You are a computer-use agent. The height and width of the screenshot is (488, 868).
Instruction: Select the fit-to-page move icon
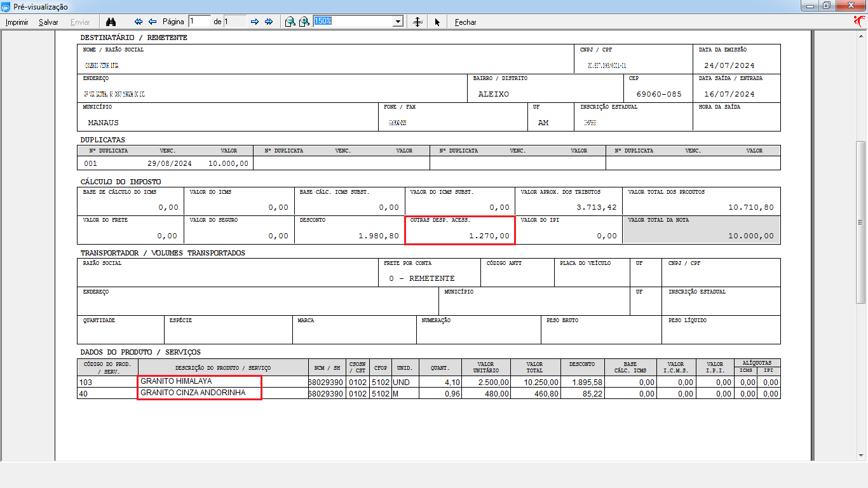[x=417, y=22]
